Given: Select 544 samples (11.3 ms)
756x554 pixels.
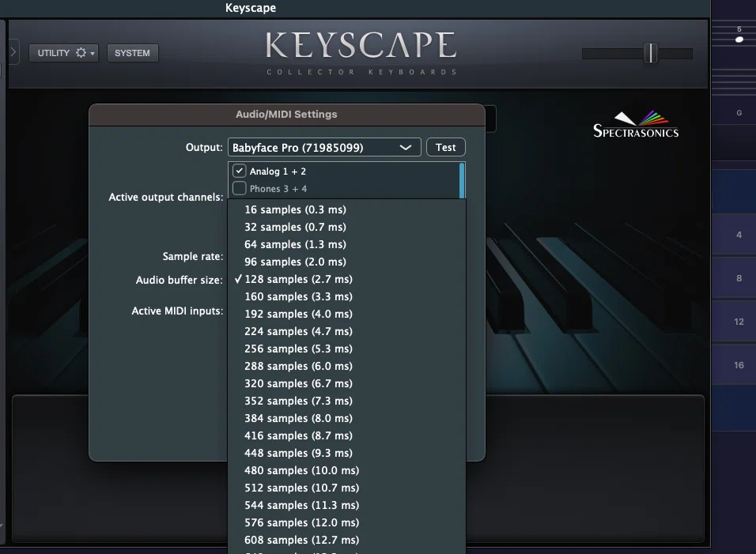Looking at the screenshot, I should tap(346, 504).
